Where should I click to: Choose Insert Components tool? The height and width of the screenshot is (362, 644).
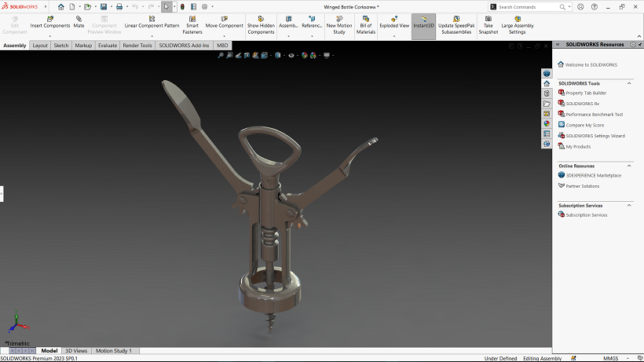pyautogui.click(x=50, y=22)
